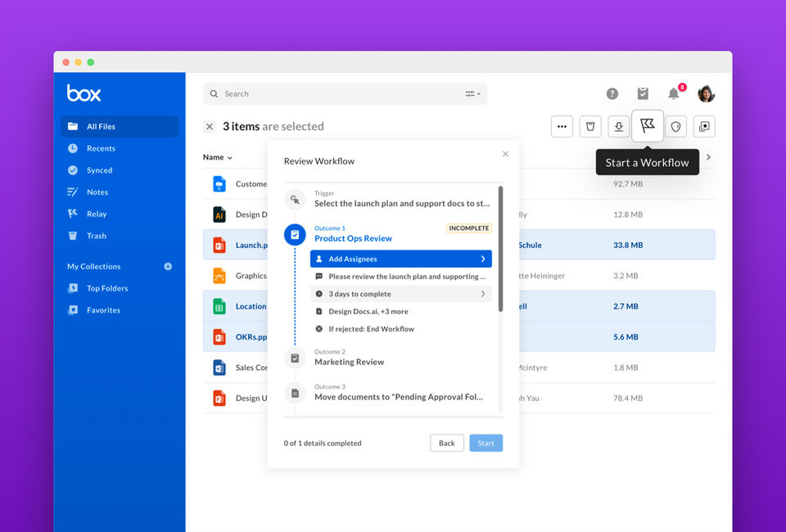Click the Graphics file icon

click(219, 276)
